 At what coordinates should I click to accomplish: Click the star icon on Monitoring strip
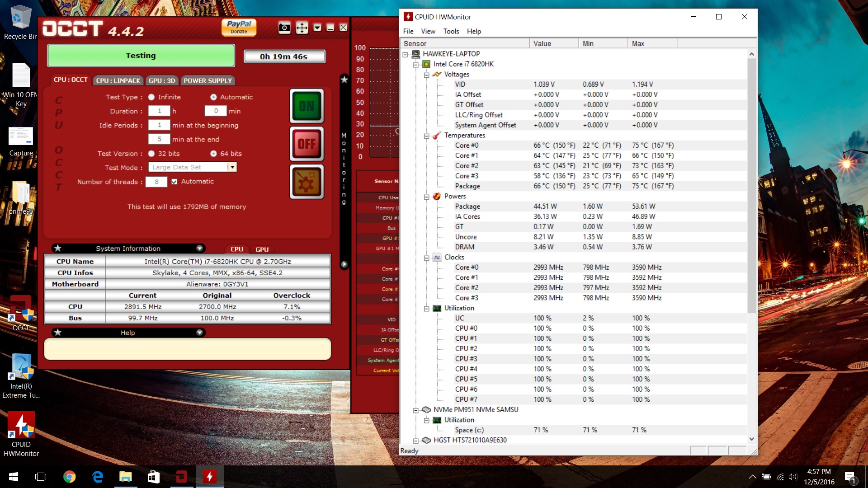(x=344, y=80)
